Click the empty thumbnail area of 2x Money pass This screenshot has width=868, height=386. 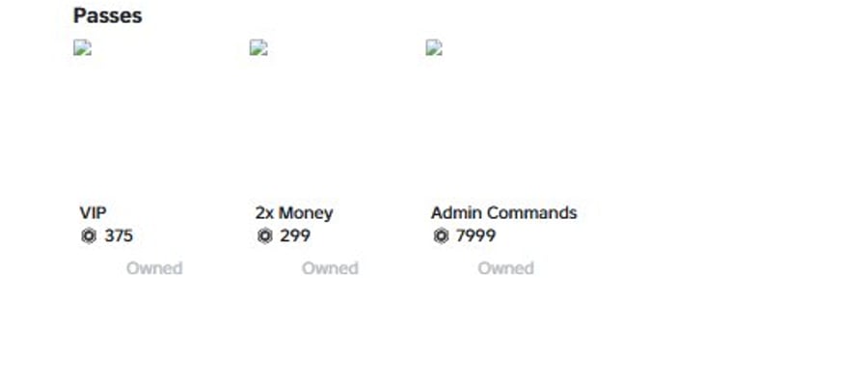pos(331,120)
